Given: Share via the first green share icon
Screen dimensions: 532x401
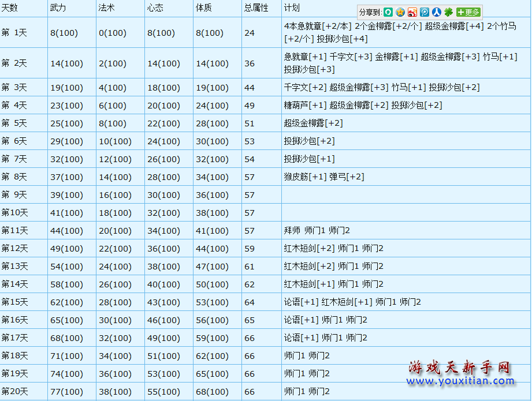Looking at the screenshot, I should pos(388,12).
